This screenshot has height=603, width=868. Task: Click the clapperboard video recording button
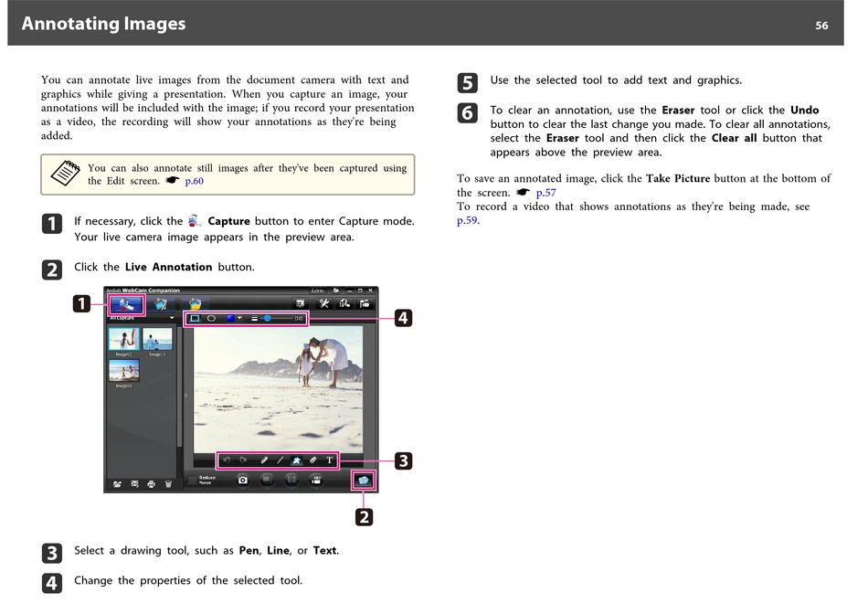click(x=316, y=480)
